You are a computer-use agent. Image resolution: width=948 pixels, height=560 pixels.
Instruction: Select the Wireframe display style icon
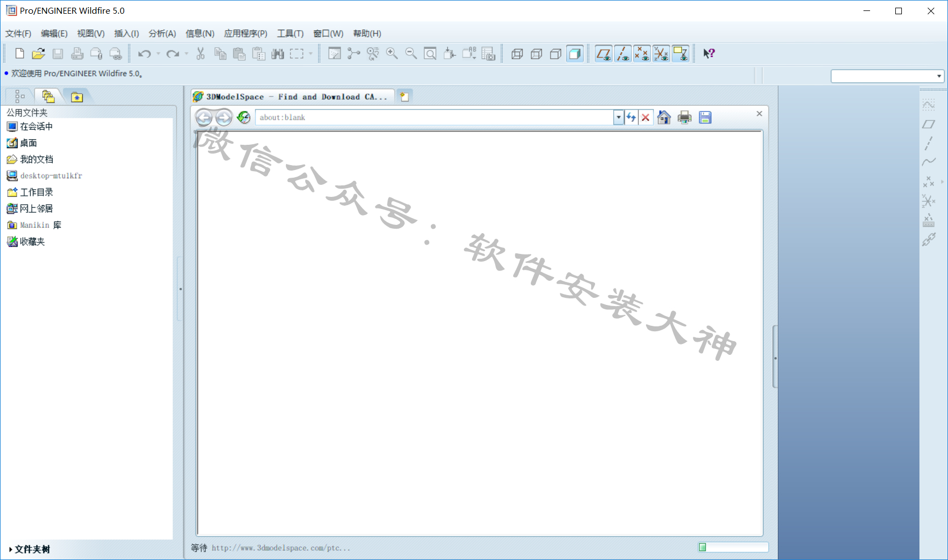pyautogui.click(x=517, y=53)
